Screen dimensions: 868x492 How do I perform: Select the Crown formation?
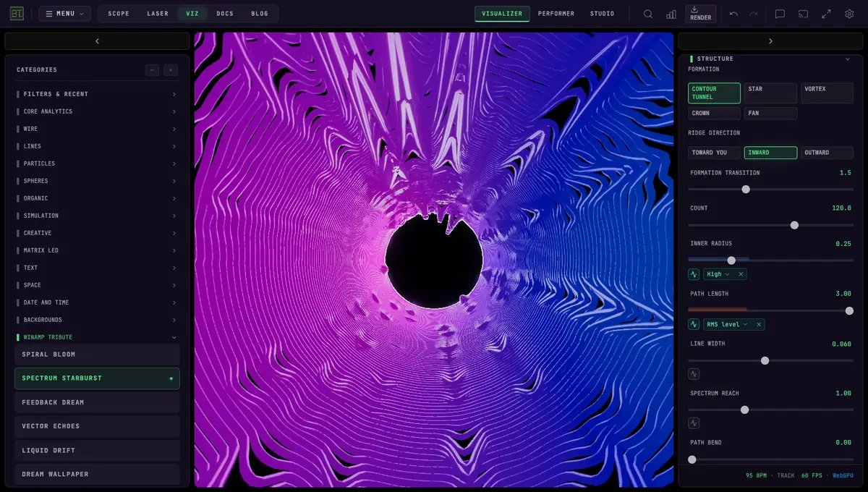click(x=714, y=114)
